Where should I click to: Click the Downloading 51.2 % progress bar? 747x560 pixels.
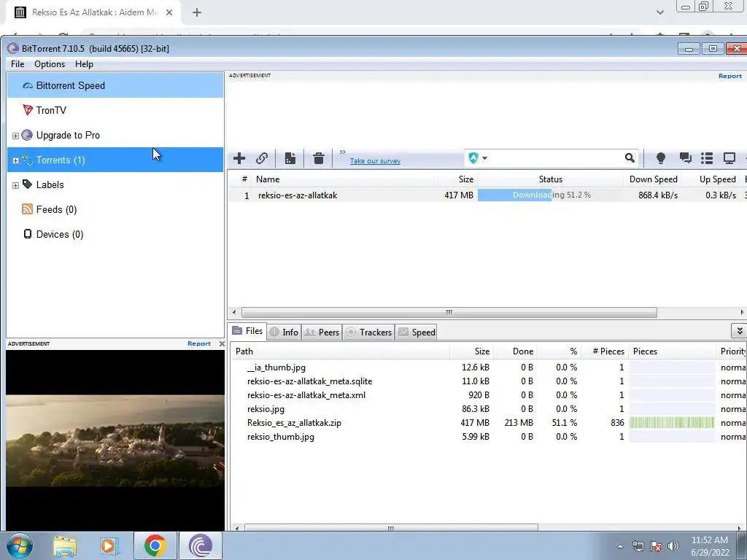point(550,195)
